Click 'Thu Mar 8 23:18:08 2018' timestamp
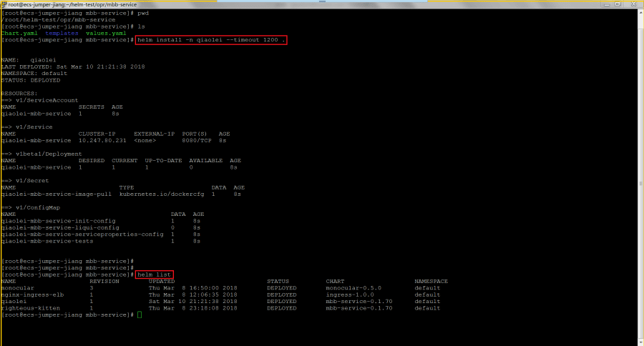 [x=192, y=308]
